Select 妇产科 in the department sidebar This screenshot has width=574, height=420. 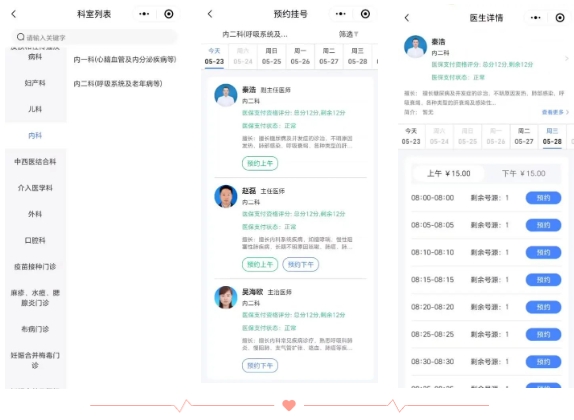click(x=35, y=83)
